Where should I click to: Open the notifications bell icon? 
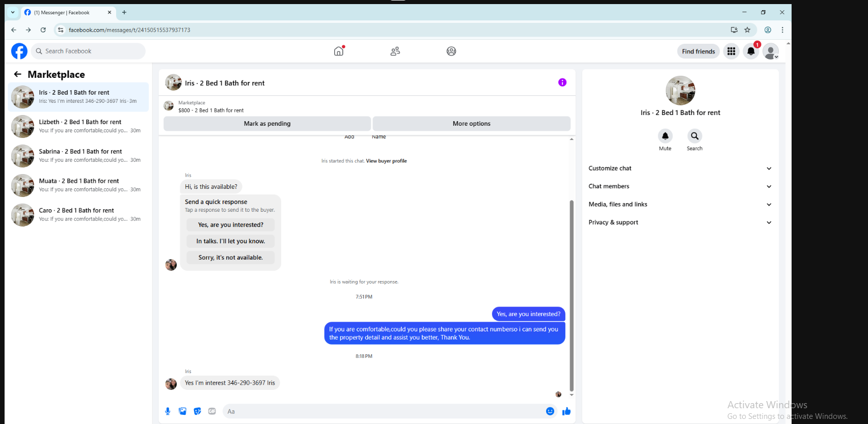tap(751, 51)
